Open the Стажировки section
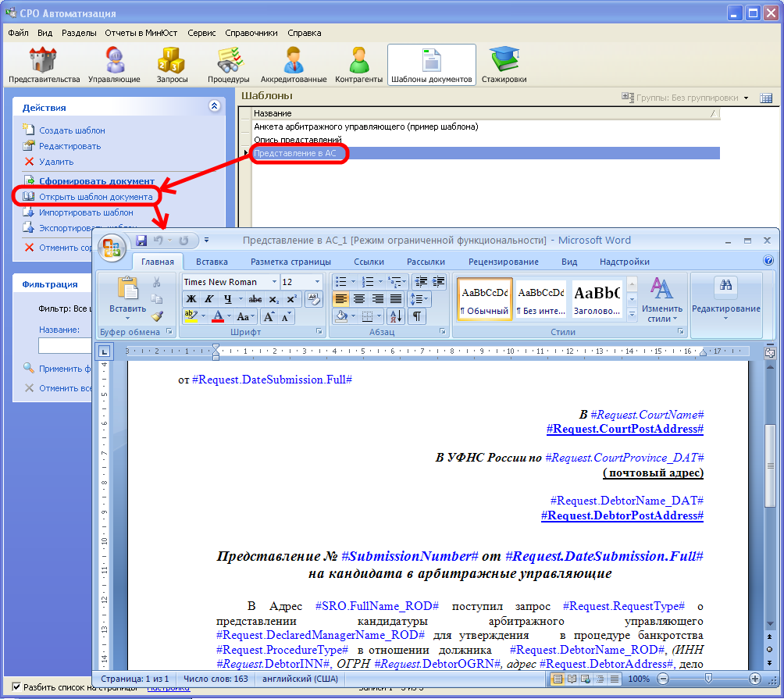 click(504, 65)
